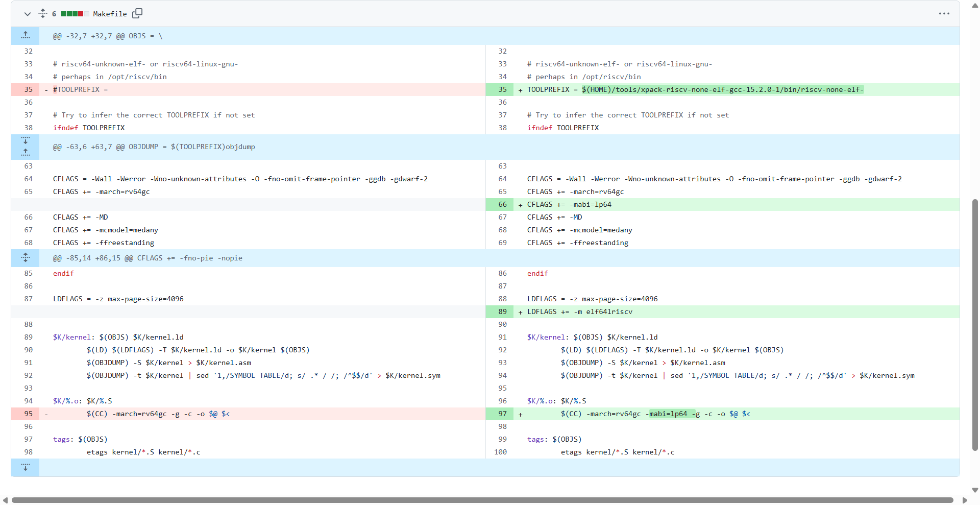Expand all at hunk @@ -85,14 +86,15
The image size is (980, 505).
pyautogui.click(x=26, y=258)
